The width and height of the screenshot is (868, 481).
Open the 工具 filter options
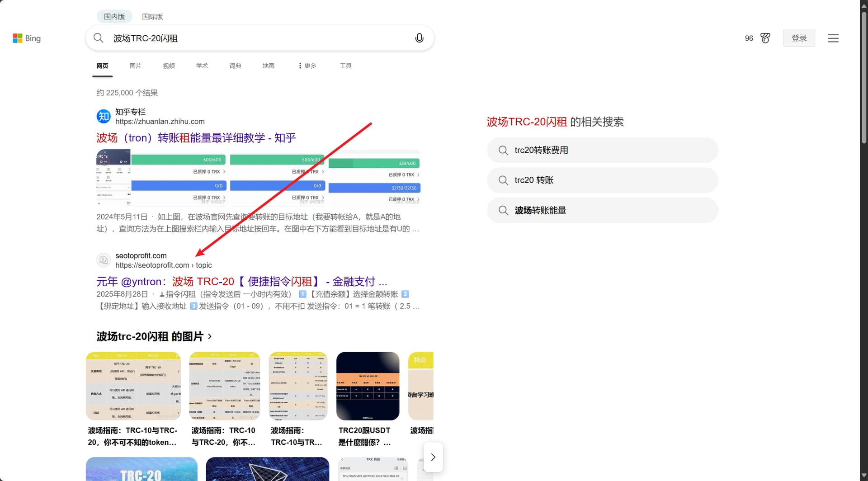click(345, 66)
